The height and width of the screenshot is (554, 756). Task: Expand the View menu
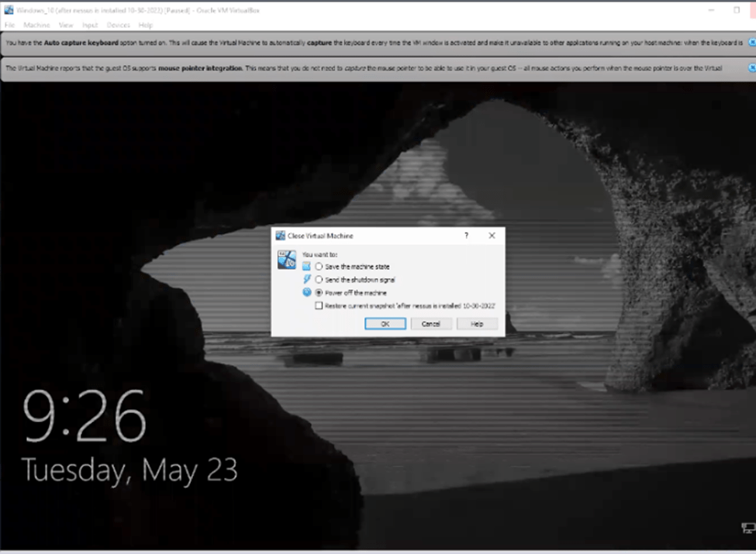(x=66, y=26)
